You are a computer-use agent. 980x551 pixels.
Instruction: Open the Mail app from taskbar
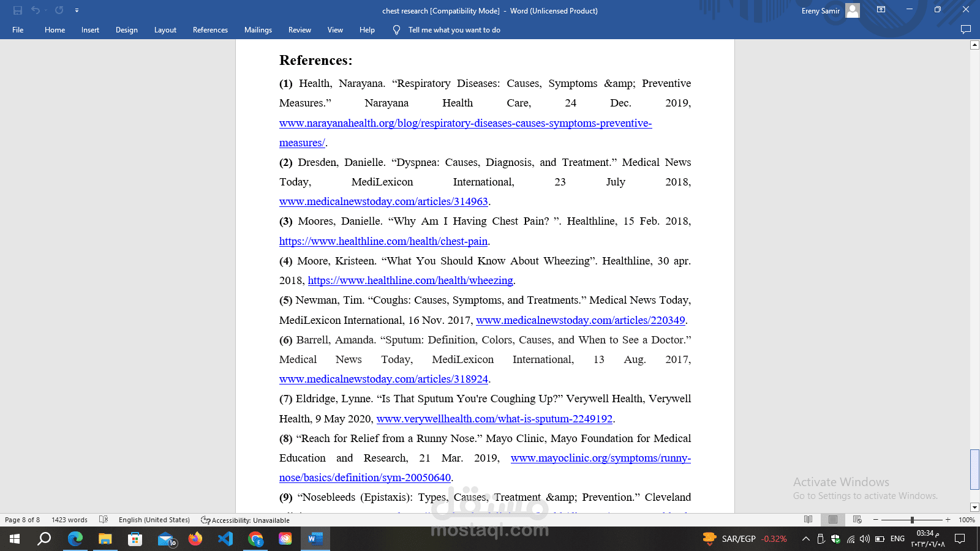click(x=166, y=539)
